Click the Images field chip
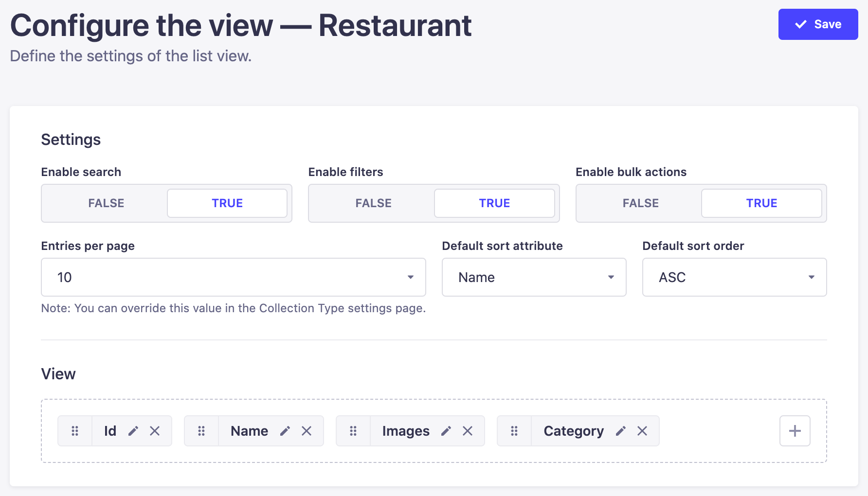 406,431
